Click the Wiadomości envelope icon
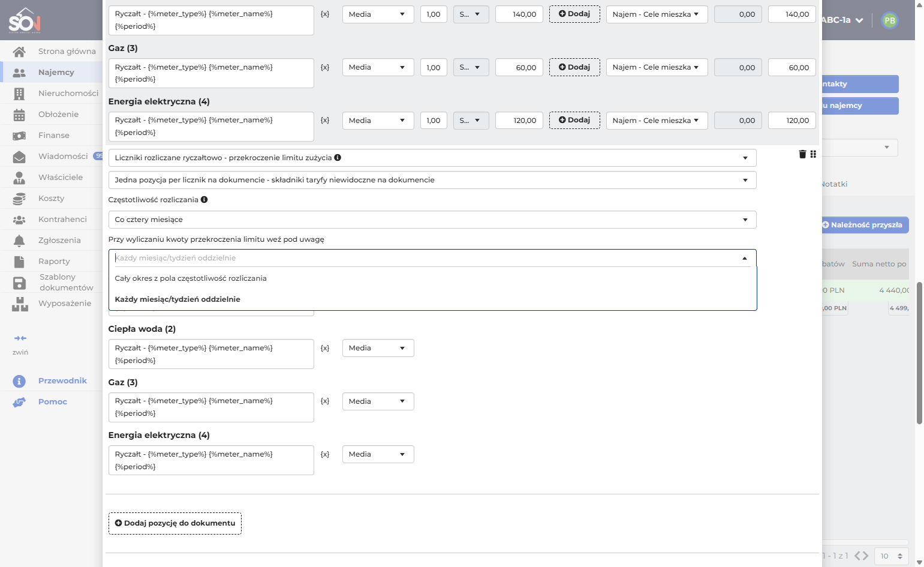This screenshot has height=567, width=924. pos(19,157)
